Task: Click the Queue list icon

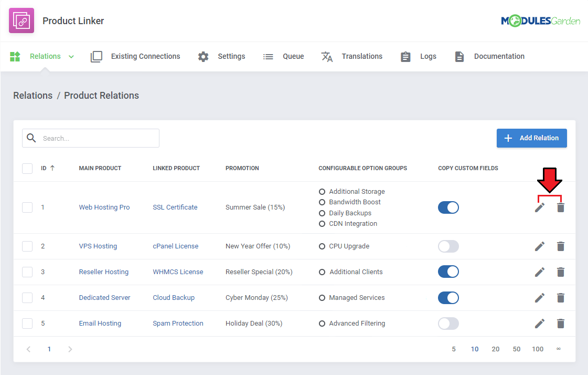Action: [268, 57]
